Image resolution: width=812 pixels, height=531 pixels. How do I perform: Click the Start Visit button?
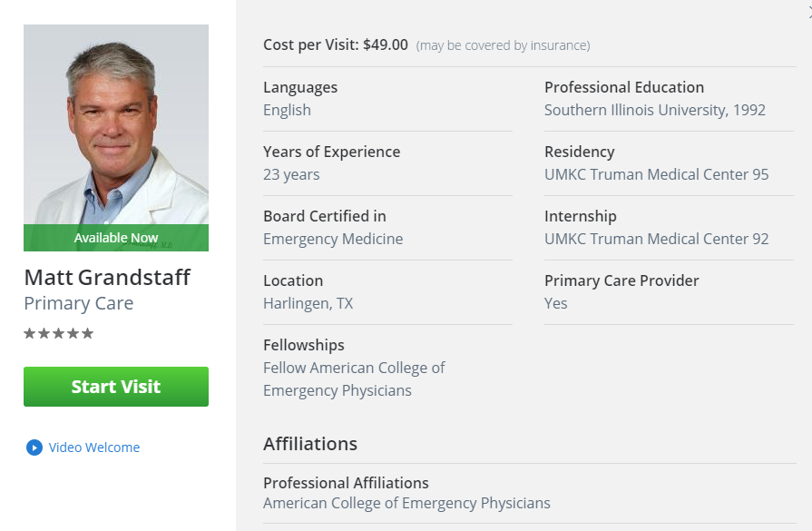[116, 387]
